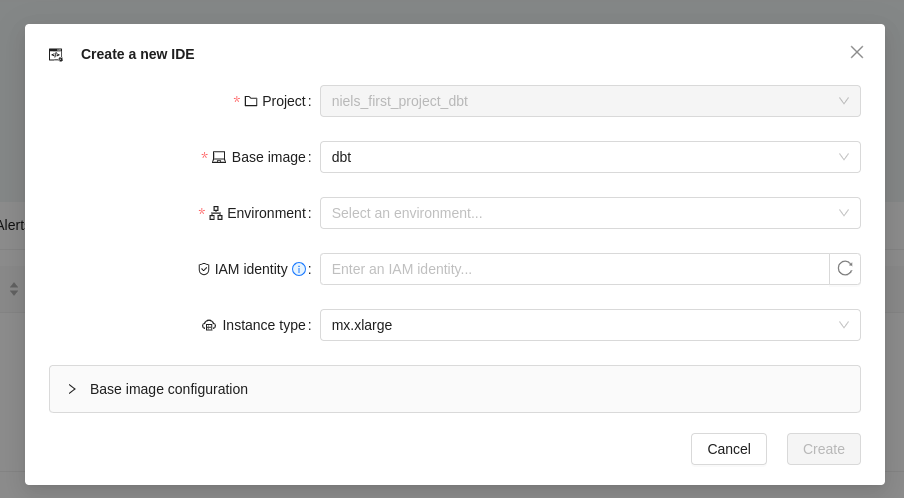
Task: Click the folder icon beside Project label
Action: 251,101
